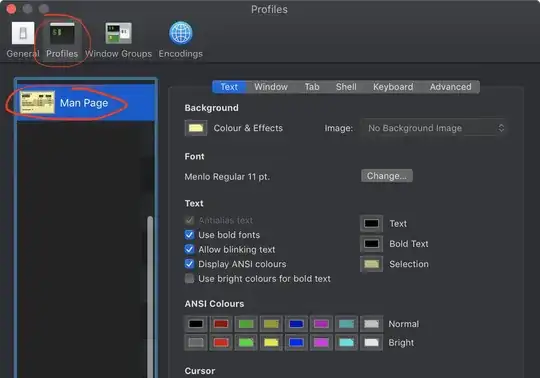Open the Window Groups pane
Viewport: 540px width, 378px height.
coord(118,40)
